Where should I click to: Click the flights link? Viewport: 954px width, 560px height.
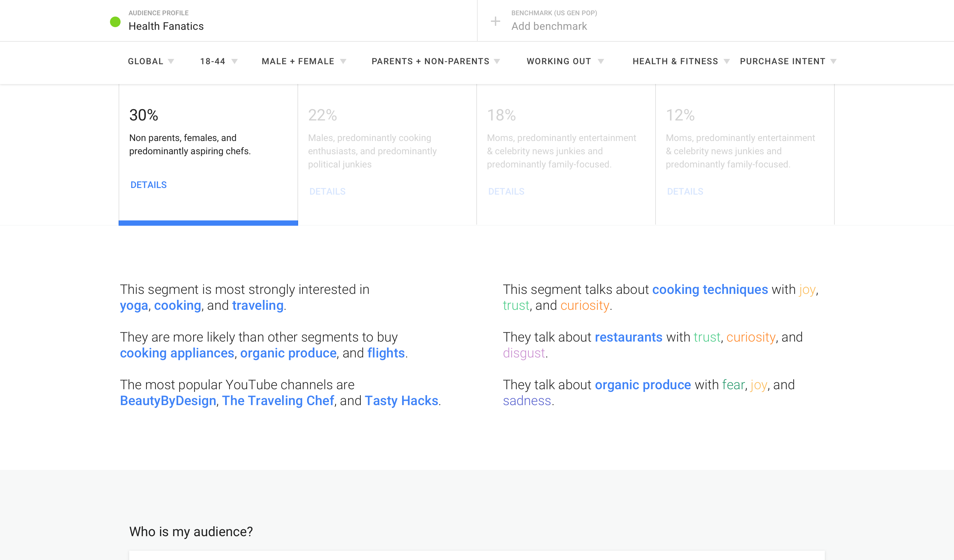[386, 353]
